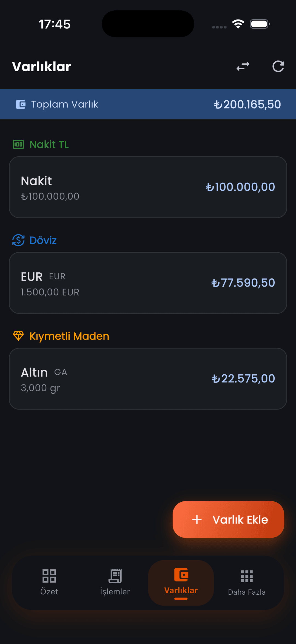Tap the Wi-Fi status icon
Image resolution: width=296 pixels, height=644 pixels.
click(238, 24)
